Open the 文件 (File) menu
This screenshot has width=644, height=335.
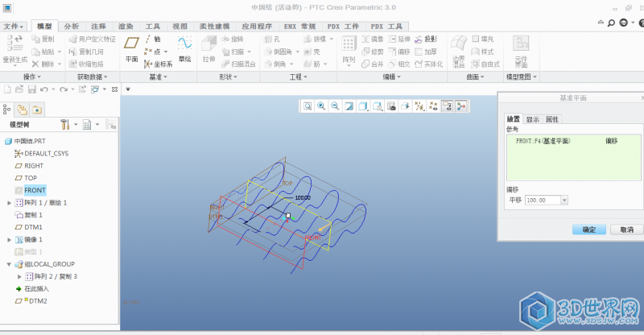click(14, 26)
